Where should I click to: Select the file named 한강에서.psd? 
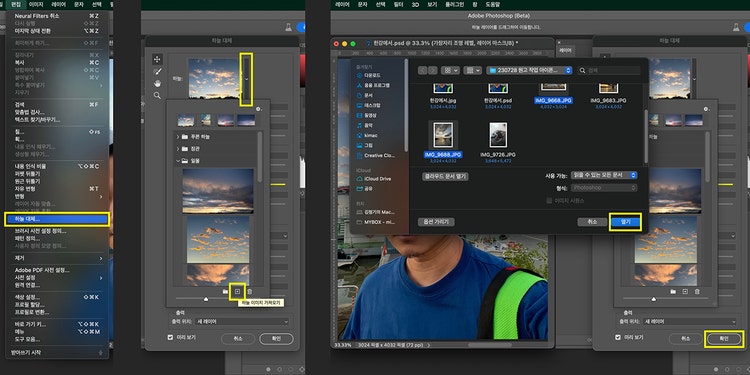(x=498, y=101)
